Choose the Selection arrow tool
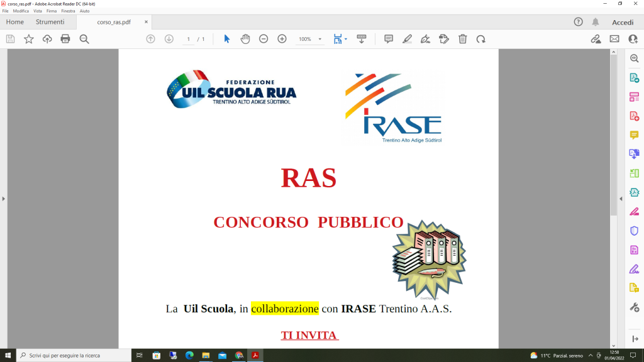The image size is (644, 362). (x=226, y=39)
